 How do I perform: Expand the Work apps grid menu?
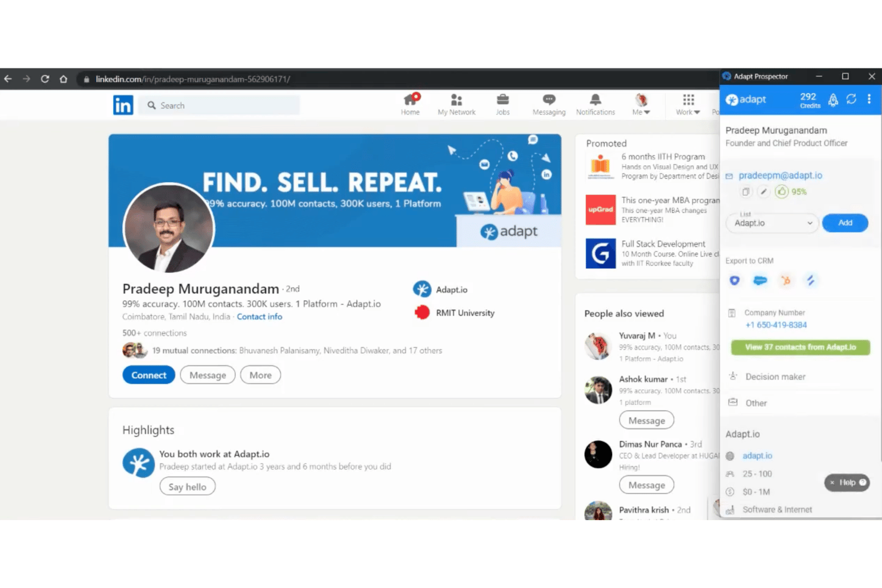(x=688, y=104)
